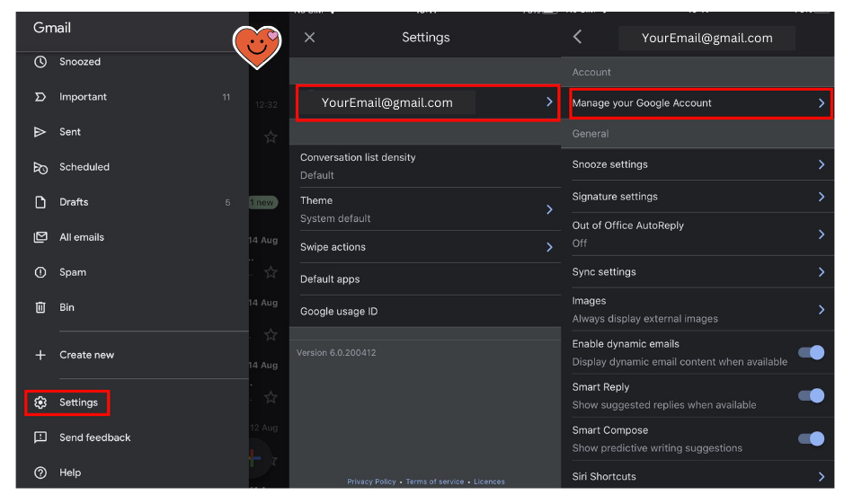Click the Version 6.0.200412 text
The image size is (853, 504).
336,353
